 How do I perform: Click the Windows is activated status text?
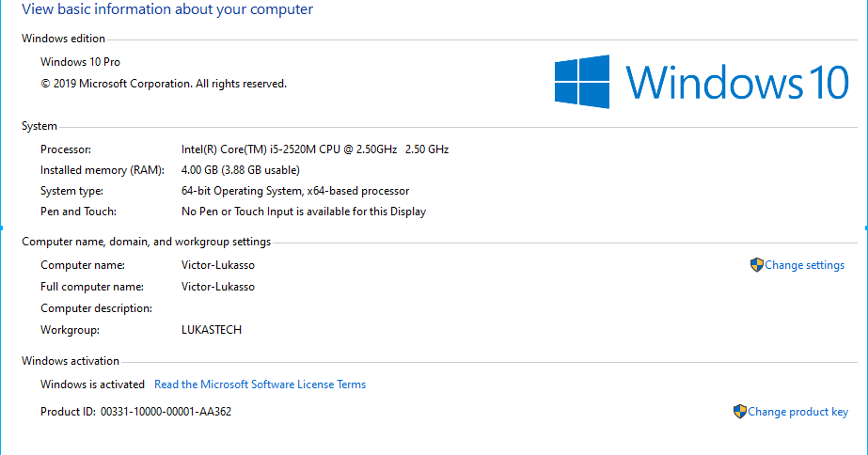(92, 384)
